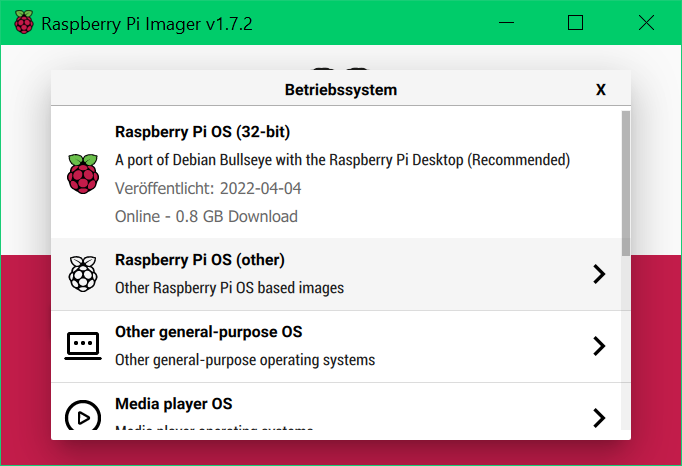The width and height of the screenshot is (682, 466).
Task: Click the empty scrollbar track below the thumb
Action: pyautogui.click(x=626, y=350)
